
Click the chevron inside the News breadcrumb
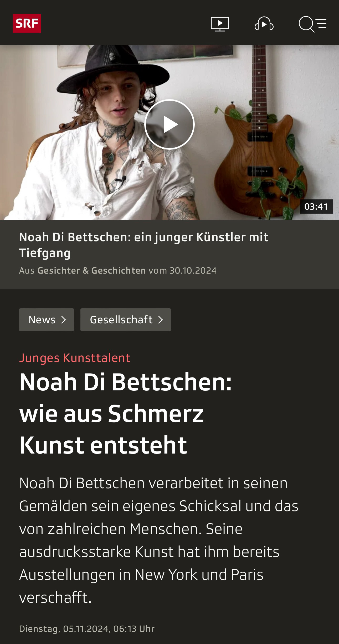(63, 320)
